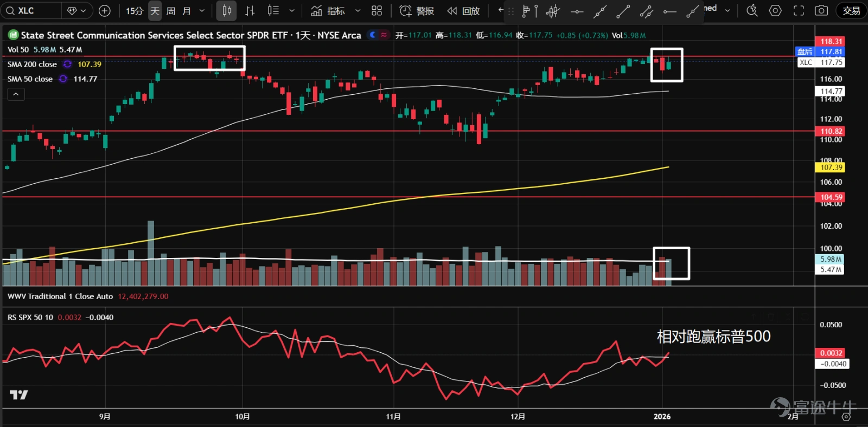The image size is (868, 427).
Task: Click the add symbol plus icon
Action: click(x=105, y=10)
